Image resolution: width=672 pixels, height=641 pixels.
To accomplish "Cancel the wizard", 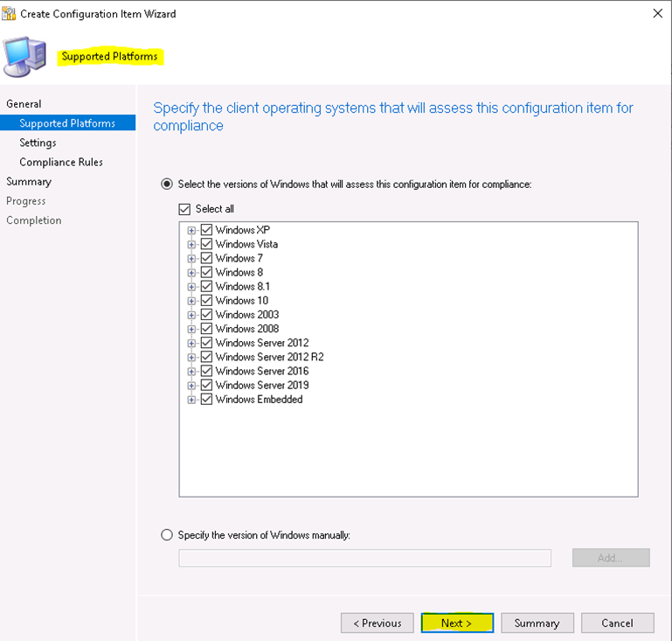I will click(x=617, y=623).
